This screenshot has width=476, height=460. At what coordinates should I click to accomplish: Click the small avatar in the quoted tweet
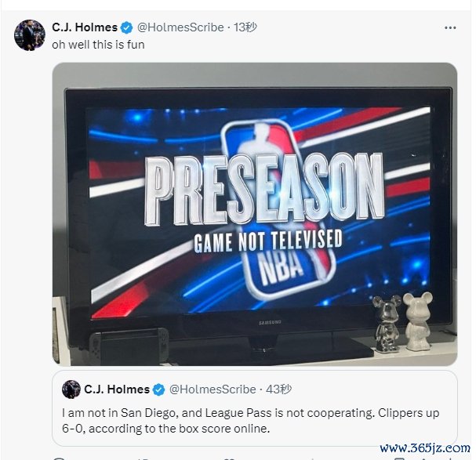[71, 389]
